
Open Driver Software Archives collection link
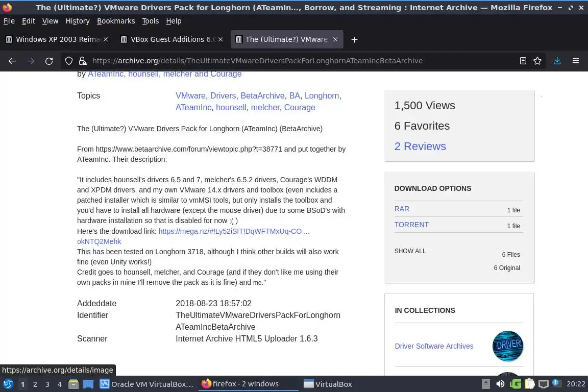pyautogui.click(x=434, y=346)
